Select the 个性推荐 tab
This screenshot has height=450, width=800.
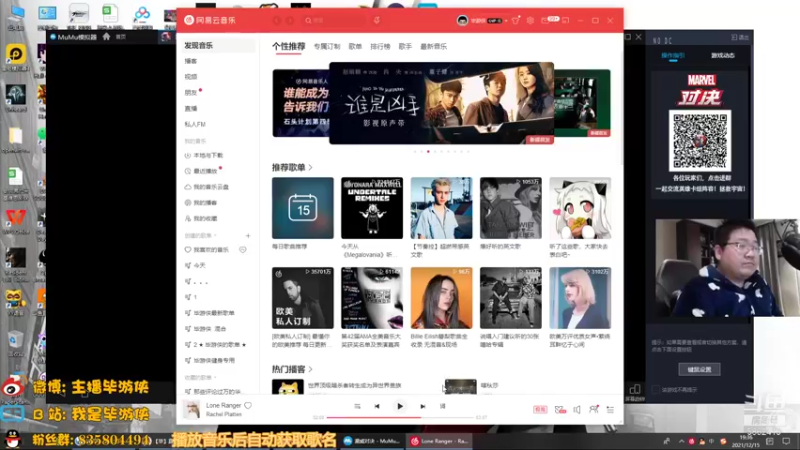click(288, 46)
